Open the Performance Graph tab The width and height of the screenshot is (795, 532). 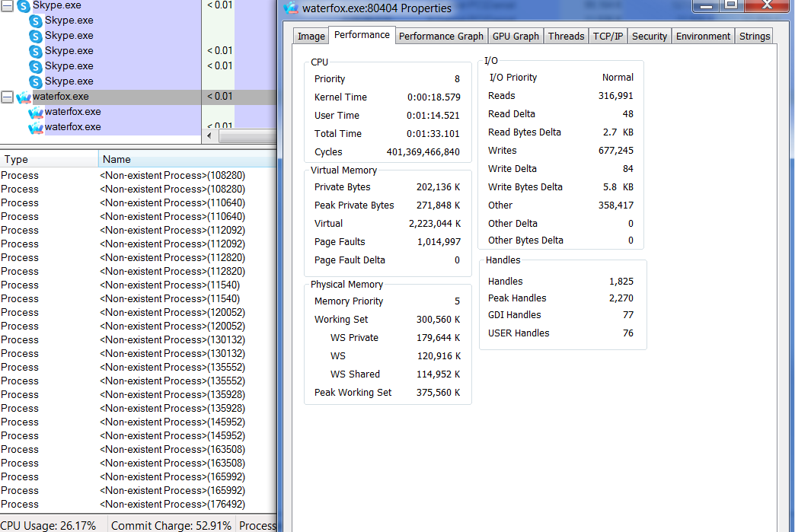[441, 36]
